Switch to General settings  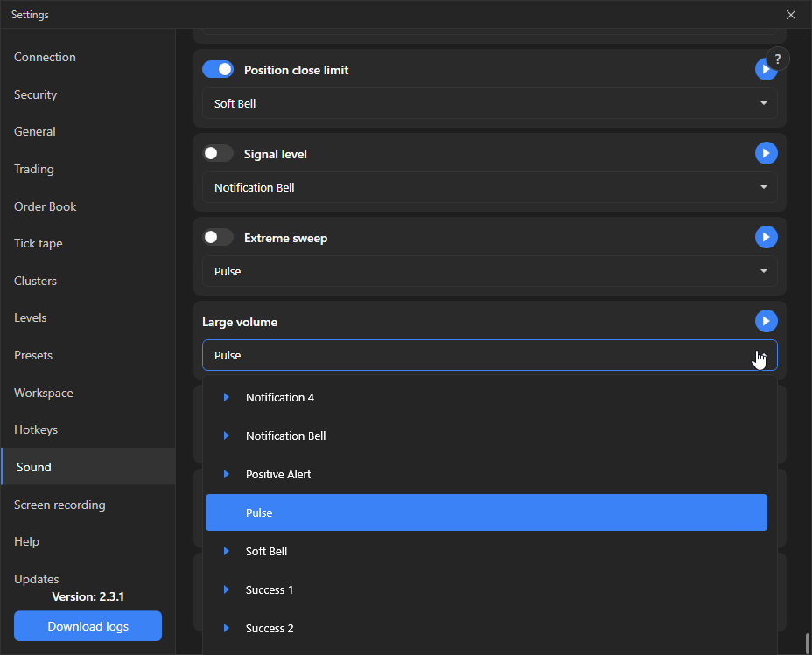[x=88, y=131]
